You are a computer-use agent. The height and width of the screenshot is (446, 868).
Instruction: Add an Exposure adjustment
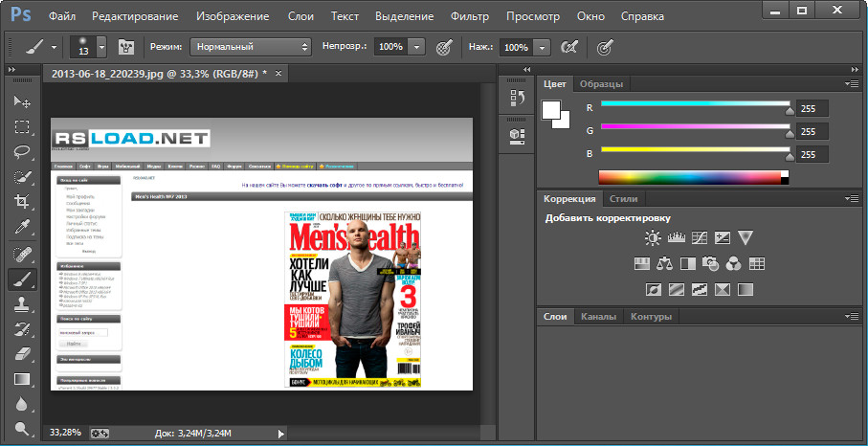click(723, 238)
